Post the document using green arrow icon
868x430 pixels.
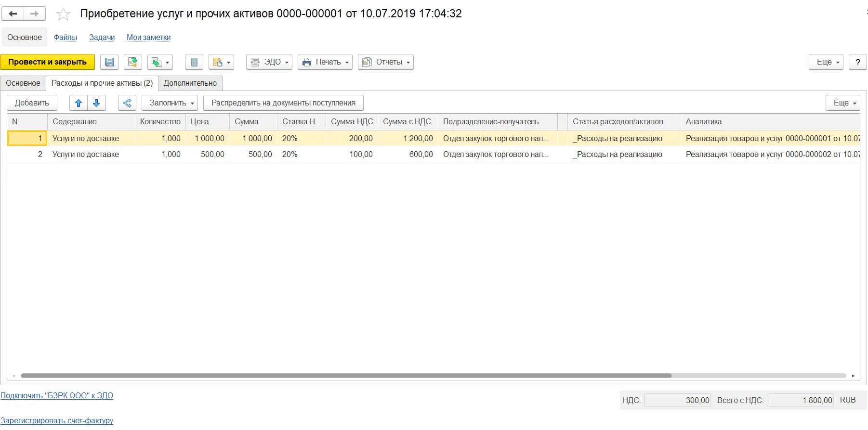pyautogui.click(x=133, y=62)
